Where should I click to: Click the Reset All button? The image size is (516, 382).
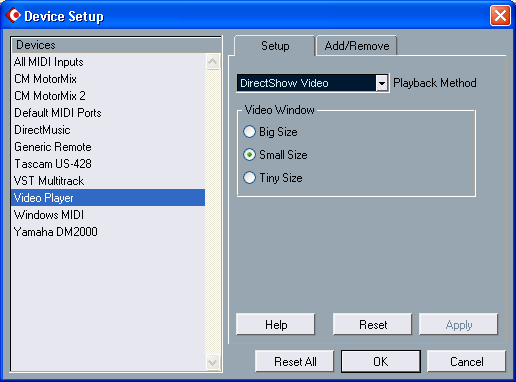(x=295, y=361)
